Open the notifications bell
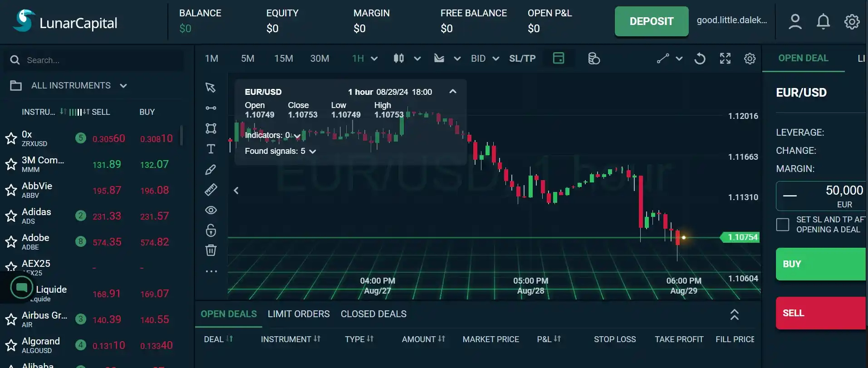868x368 pixels. click(823, 21)
